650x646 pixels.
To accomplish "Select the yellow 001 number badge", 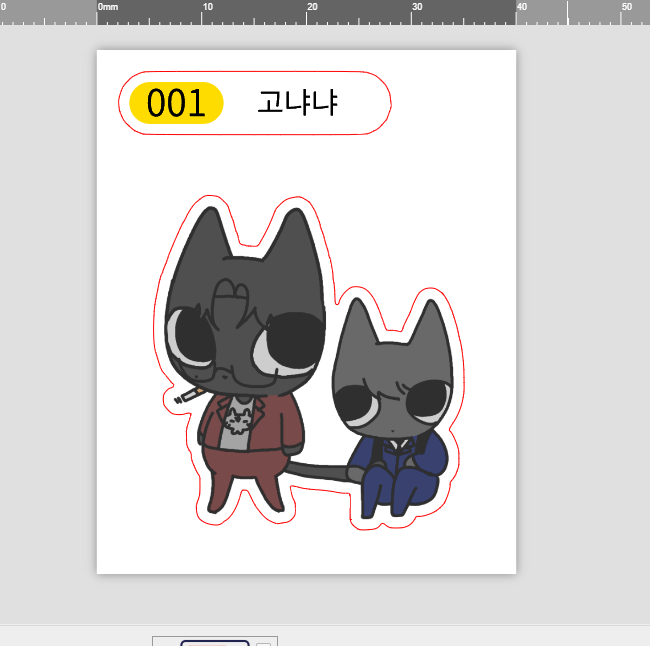I will point(177,103).
